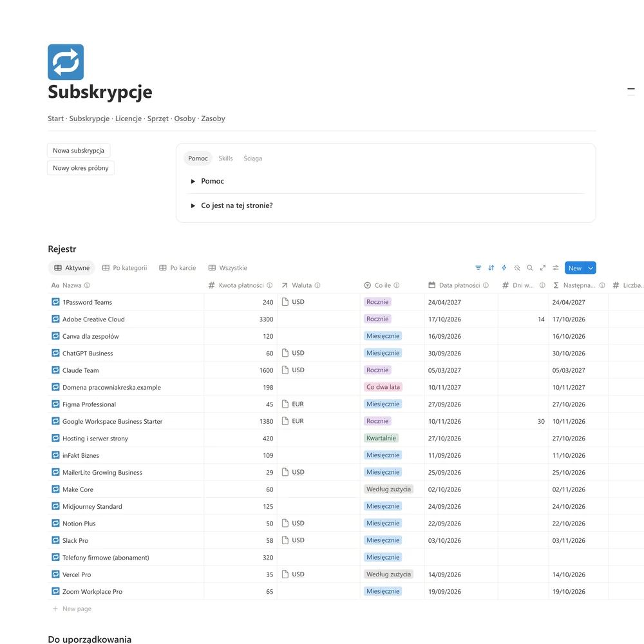This screenshot has width=644, height=644.
Task: Click the blue Subskrypcje page icon
Action: point(66,62)
